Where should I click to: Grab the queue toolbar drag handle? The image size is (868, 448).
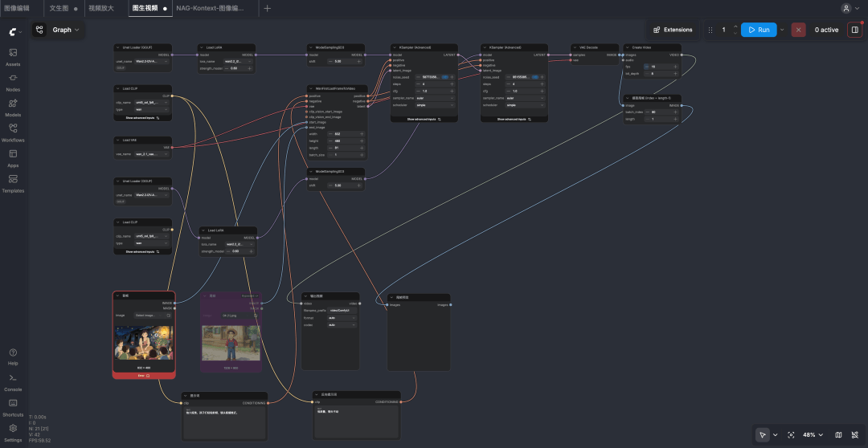710,30
